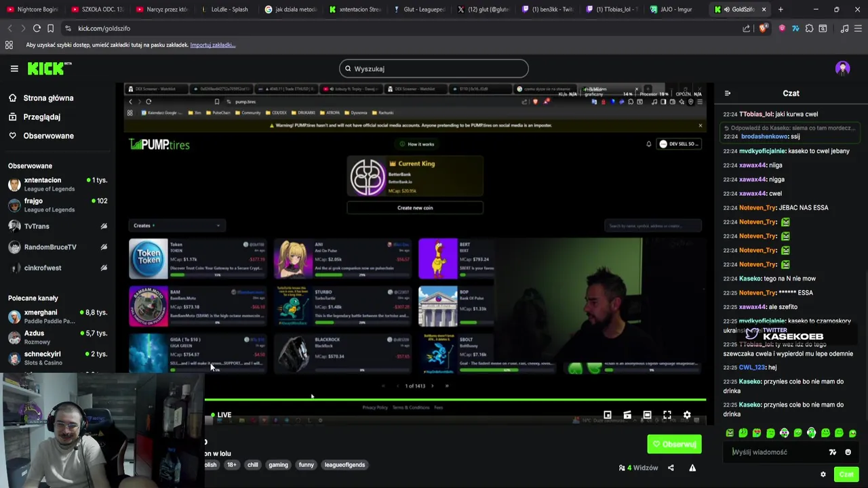Collapse the chat panel

pyautogui.click(x=728, y=94)
